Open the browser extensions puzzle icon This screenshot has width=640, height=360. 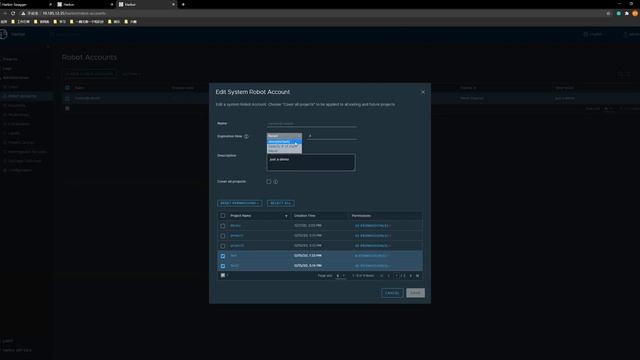pyautogui.click(x=627, y=13)
